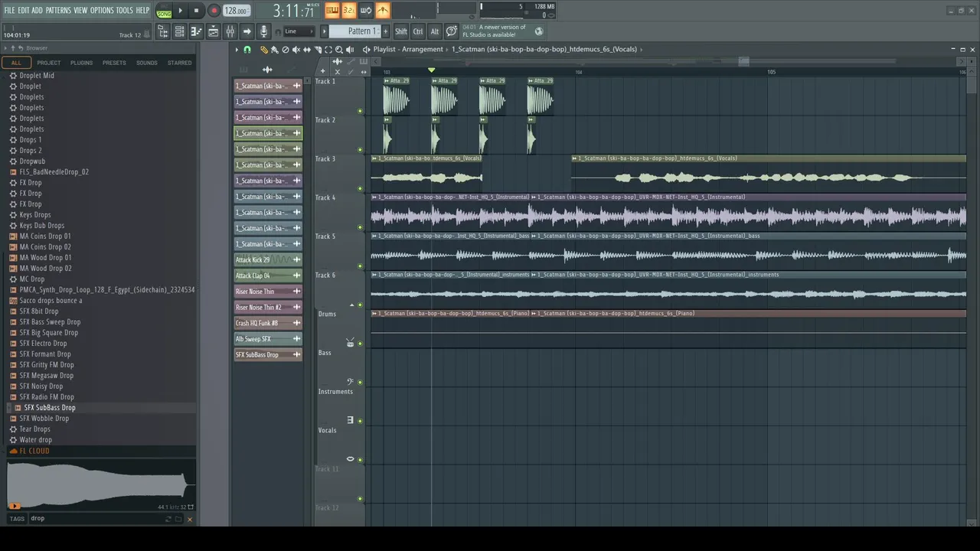Play the sample preview waveform button
This screenshot has width=980, height=551.
pyautogui.click(x=14, y=506)
